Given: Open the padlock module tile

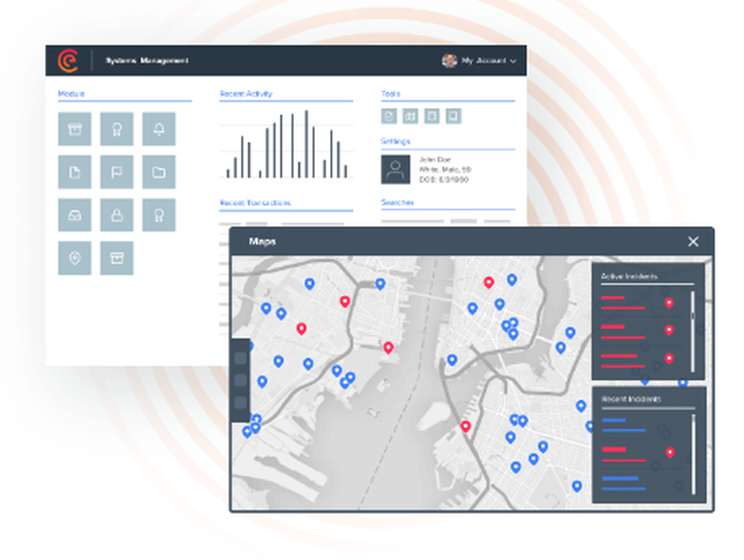Looking at the screenshot, I should pyautogui.click(x=117, y=215).
